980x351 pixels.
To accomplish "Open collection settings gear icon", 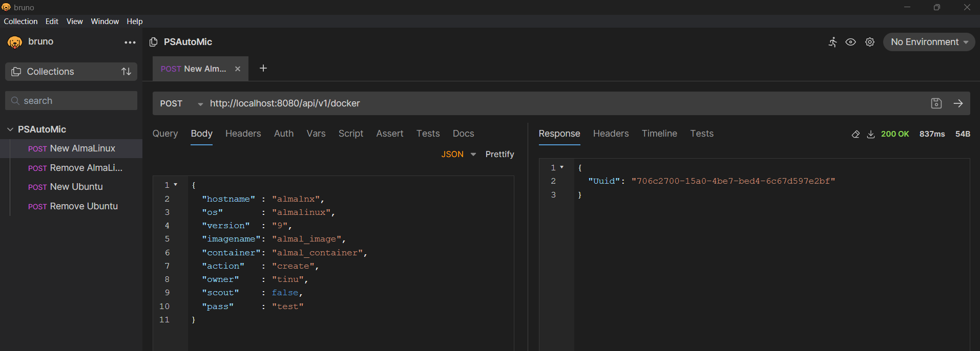I will point(870,42).
